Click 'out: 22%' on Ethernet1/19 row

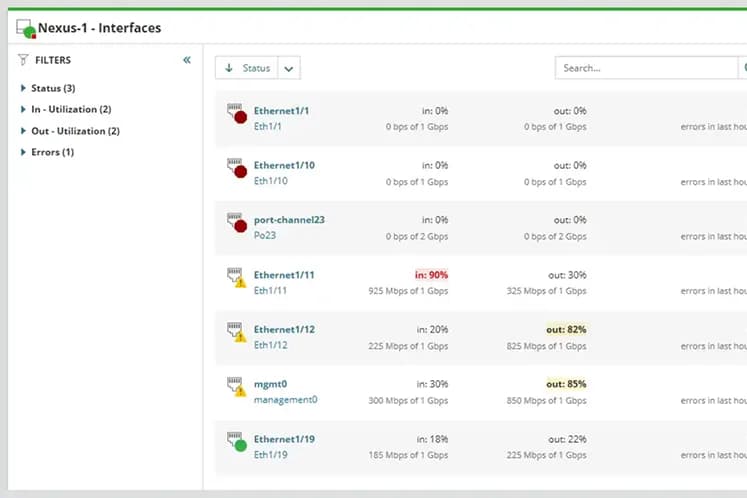click(567, 439)
